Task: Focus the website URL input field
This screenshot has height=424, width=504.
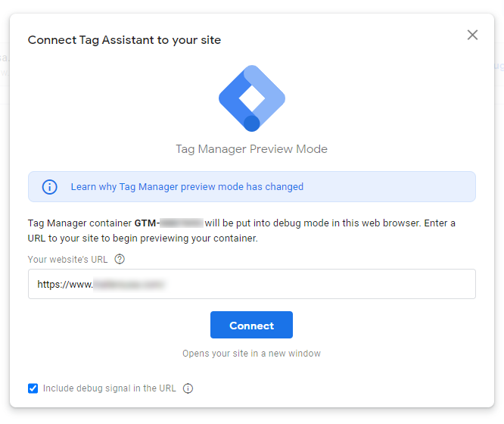Action: pos(252,284)
